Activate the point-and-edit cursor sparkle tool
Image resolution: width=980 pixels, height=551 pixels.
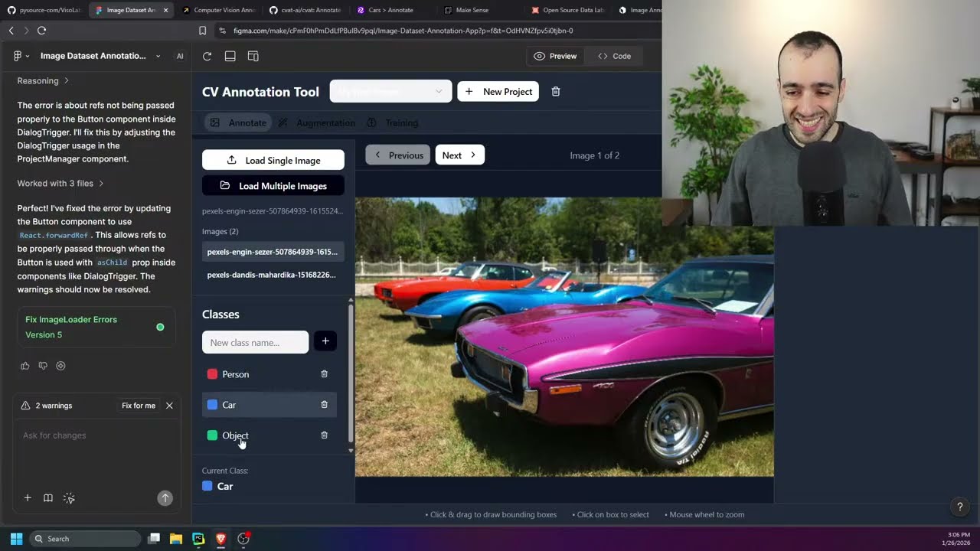point(69,498)
